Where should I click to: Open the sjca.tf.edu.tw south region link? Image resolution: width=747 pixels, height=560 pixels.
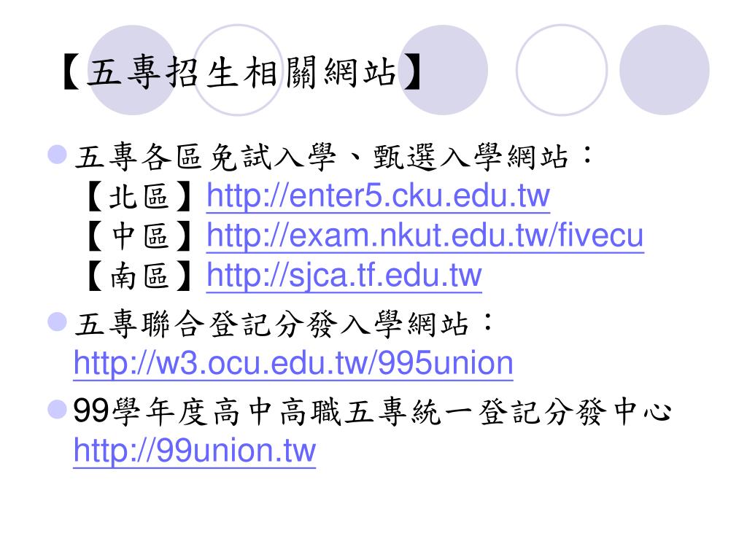344,276
